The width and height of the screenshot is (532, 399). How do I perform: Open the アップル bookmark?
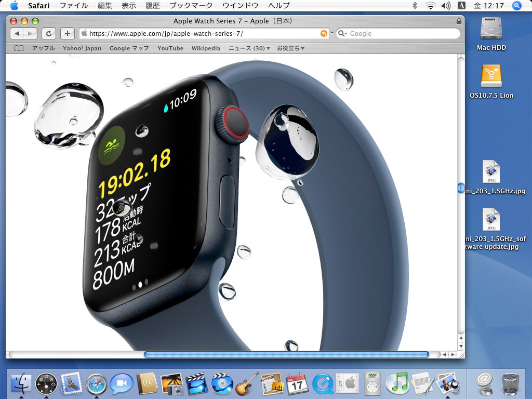44,48
